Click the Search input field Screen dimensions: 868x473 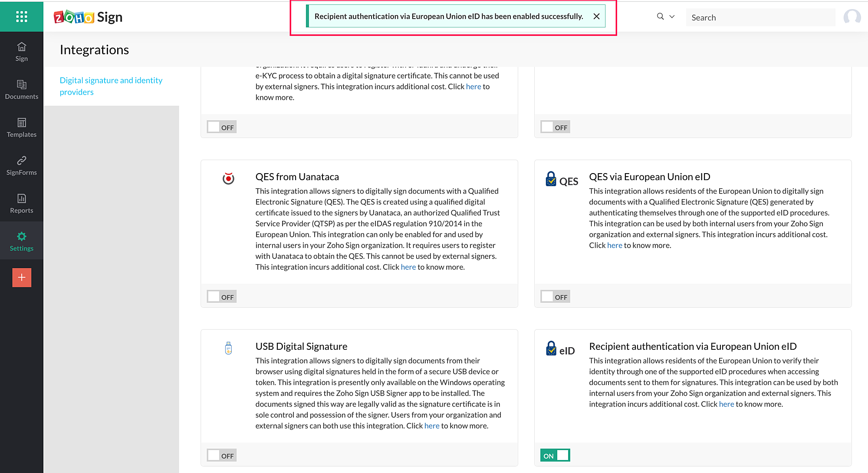(x=759, y=17)
